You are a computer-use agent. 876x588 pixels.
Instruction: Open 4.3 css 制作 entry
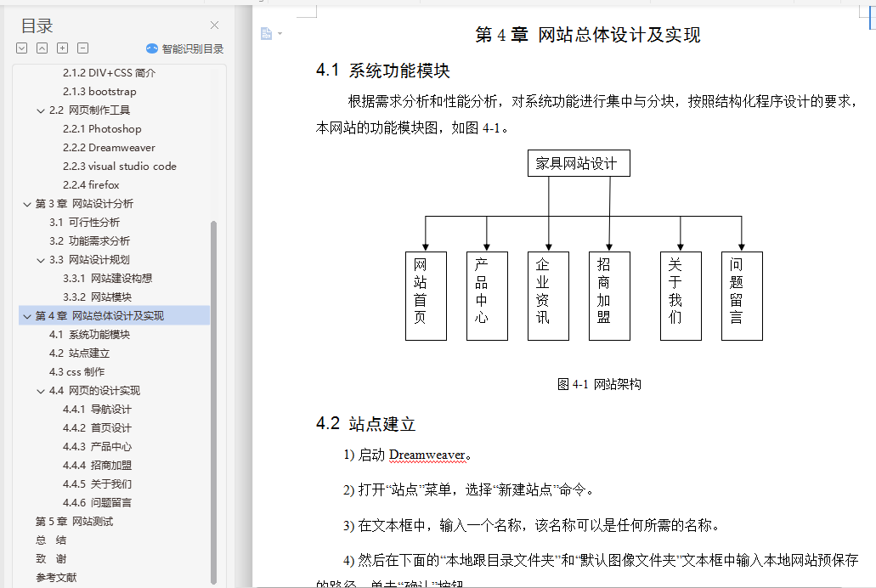pyautogui.click(x=77, y=371)
